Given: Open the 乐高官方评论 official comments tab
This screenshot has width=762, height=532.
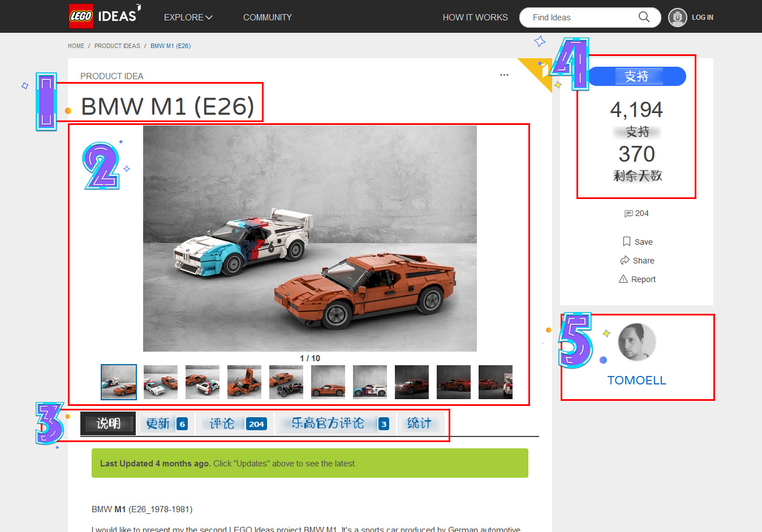Looking at the screenshot, I should tap(336, 423).
